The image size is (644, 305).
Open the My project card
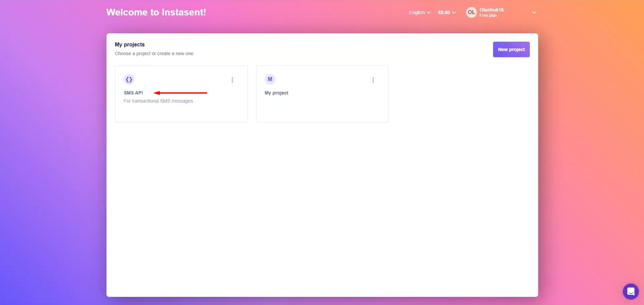(322, 94)
